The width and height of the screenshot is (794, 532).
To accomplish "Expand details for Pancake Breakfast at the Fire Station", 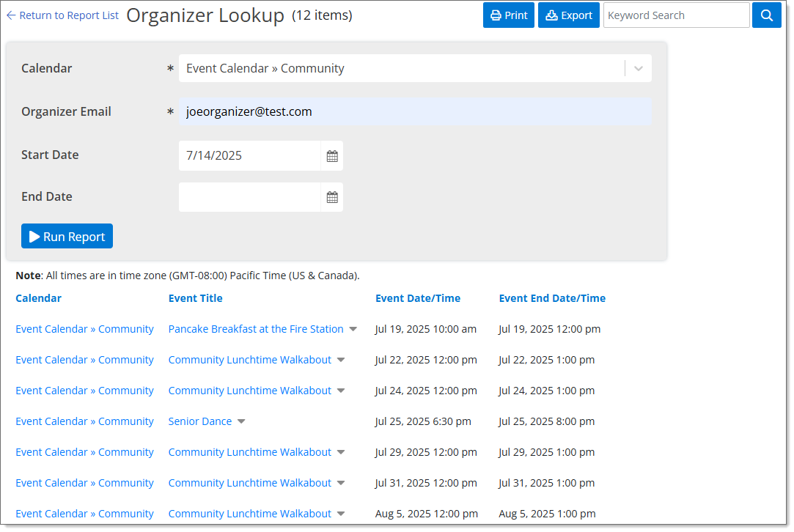I will click(353, 328).
